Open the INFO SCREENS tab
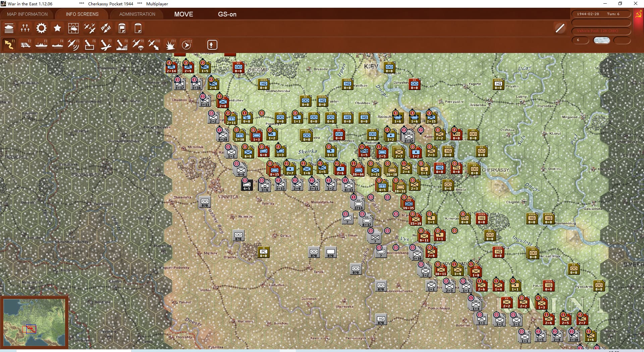 click(x=82, y=14)
